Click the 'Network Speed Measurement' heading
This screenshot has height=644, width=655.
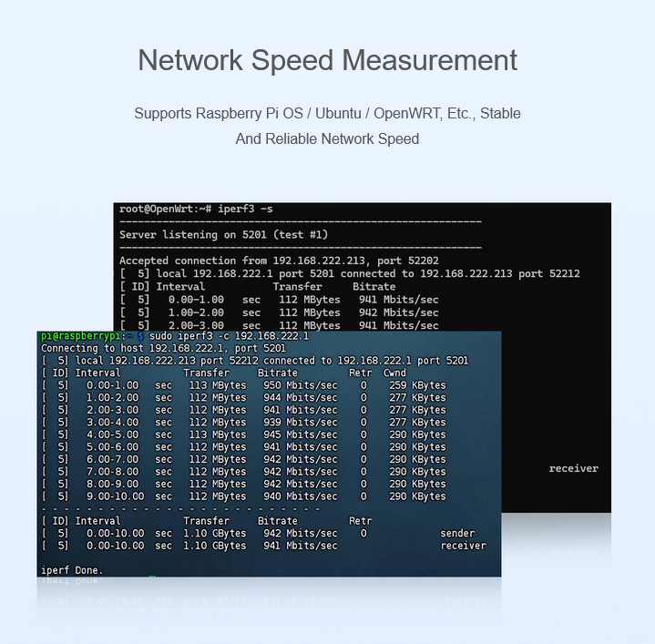click(x=328, y=60)
